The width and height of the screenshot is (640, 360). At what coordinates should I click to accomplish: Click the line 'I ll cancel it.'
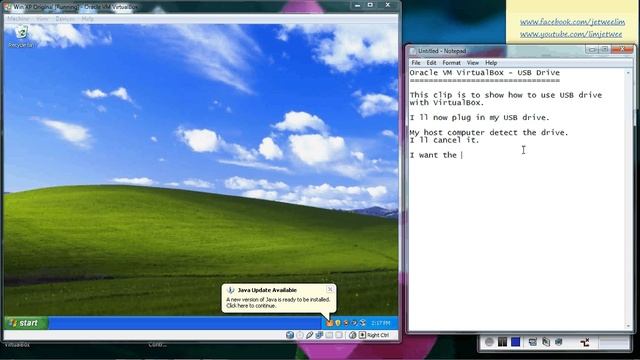pyautogui.click(x=444, y=140)
